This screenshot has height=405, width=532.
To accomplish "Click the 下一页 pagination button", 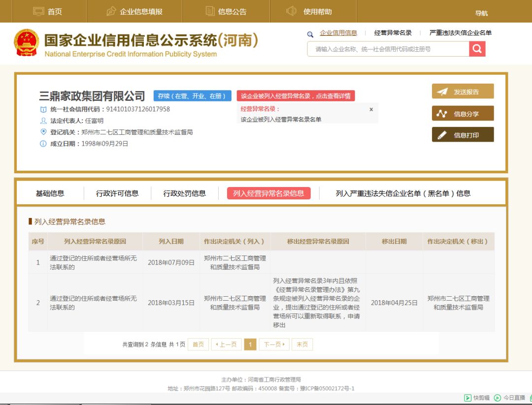I will (x=274, y=344).
